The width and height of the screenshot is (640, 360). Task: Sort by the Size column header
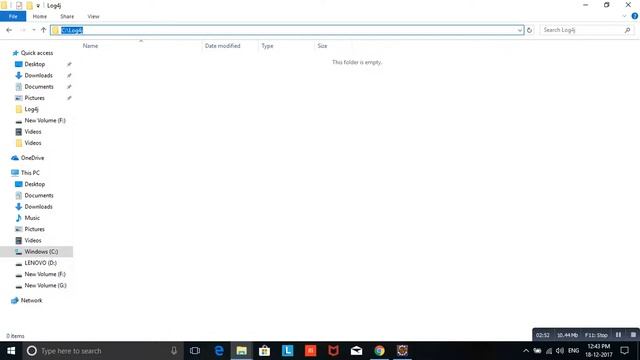tap(322, 46)
